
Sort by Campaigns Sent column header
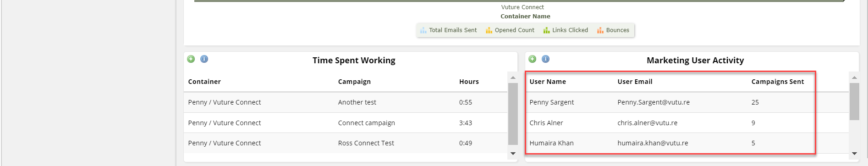click(x=778, y=82)
